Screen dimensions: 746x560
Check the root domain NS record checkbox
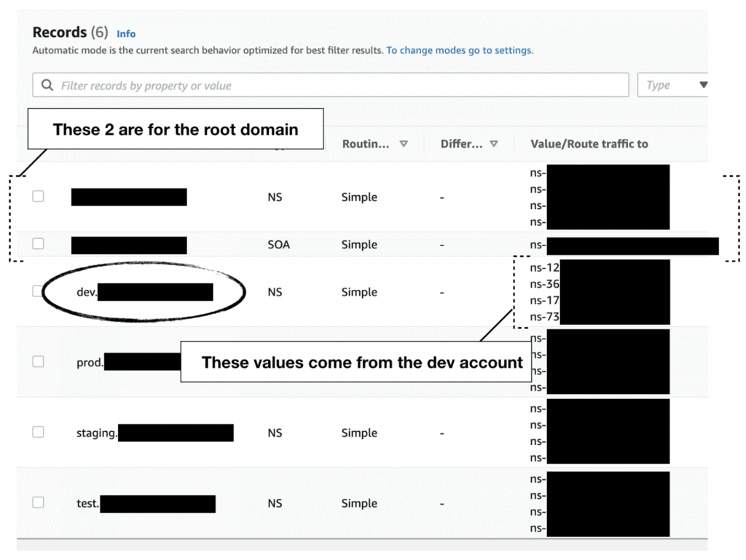point(38,197)
